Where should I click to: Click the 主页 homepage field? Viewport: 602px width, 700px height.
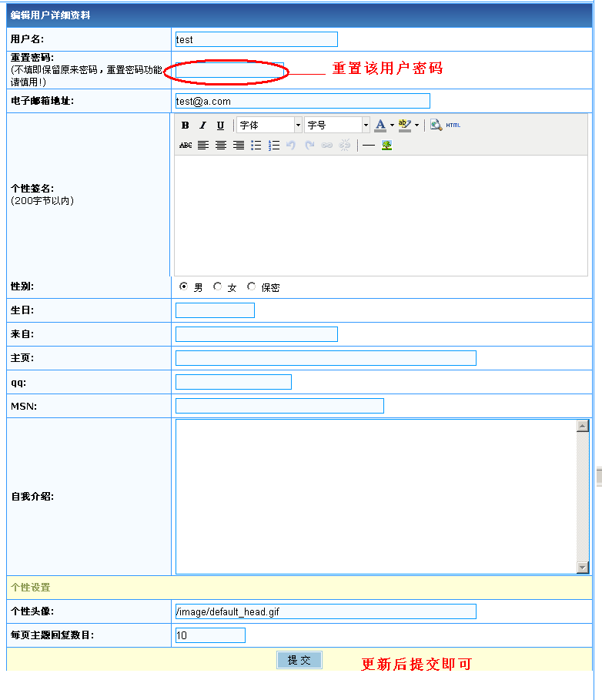click(326, 358)
